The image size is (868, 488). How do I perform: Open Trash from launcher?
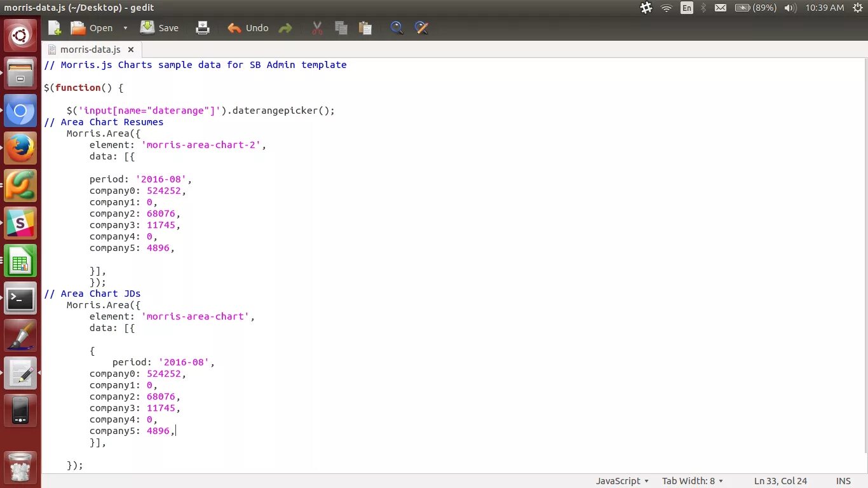tap(20, 466)
